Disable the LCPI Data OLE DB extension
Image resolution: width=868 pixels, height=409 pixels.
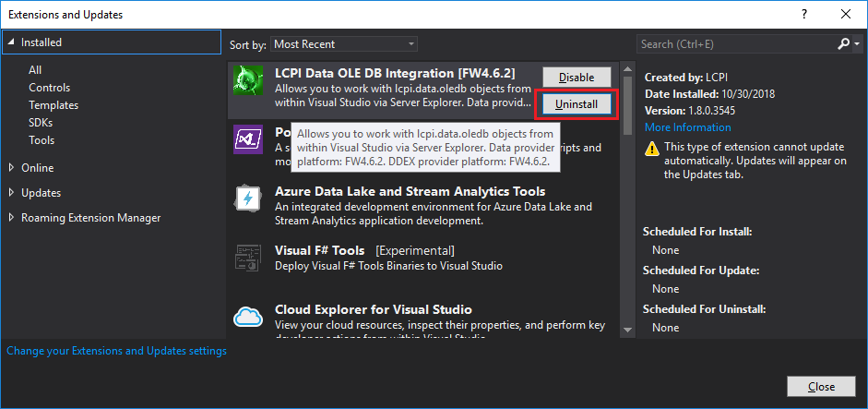(x=577, y=77)
